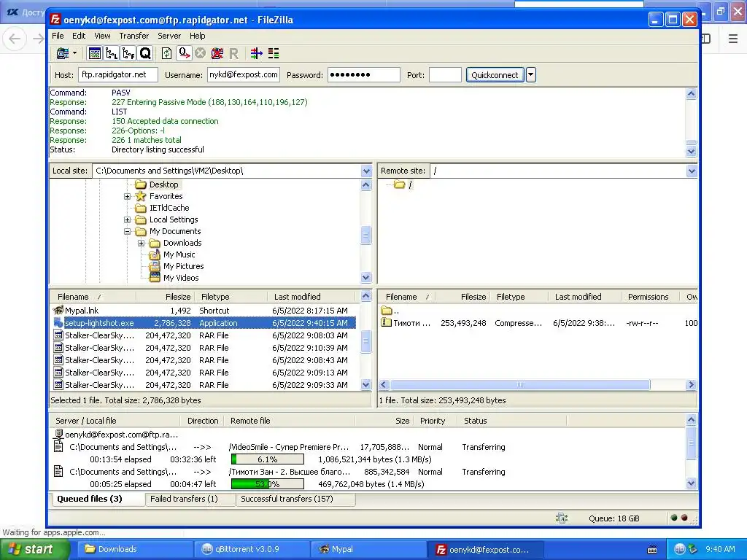Image resolution: width=747 pixels, height=560 pixels.
Task: Toggle remote directory tree display
Action: [128, 53]
